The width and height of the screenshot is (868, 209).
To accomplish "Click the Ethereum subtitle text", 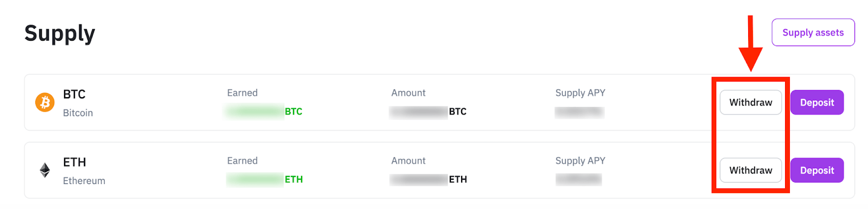I will pyautogui.click(x=84, y=181).
